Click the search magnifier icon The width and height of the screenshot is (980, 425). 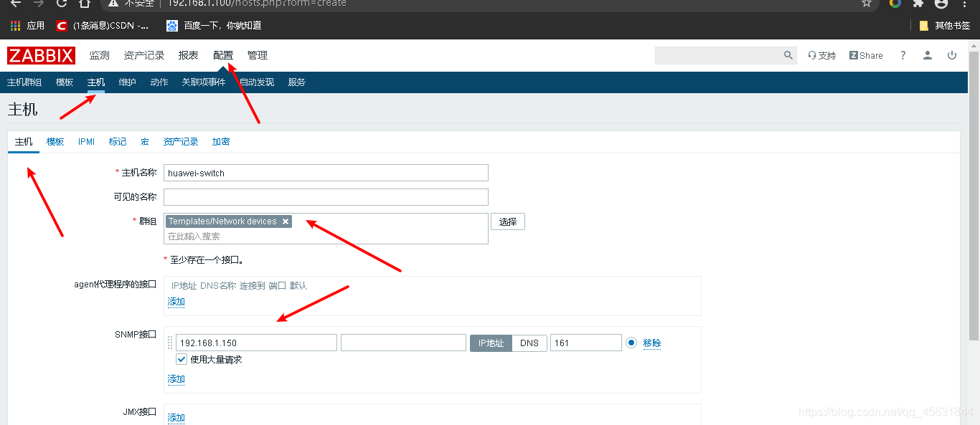(788, 55)
